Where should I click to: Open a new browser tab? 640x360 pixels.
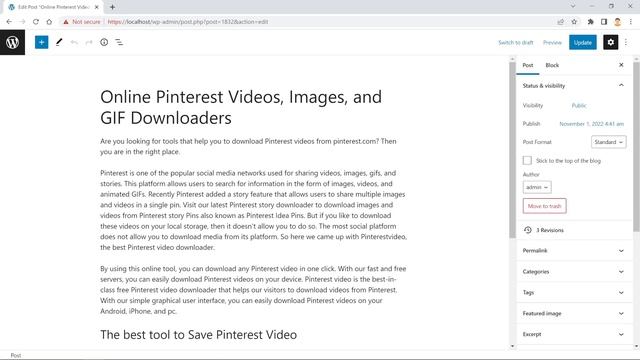click(112, 7)
